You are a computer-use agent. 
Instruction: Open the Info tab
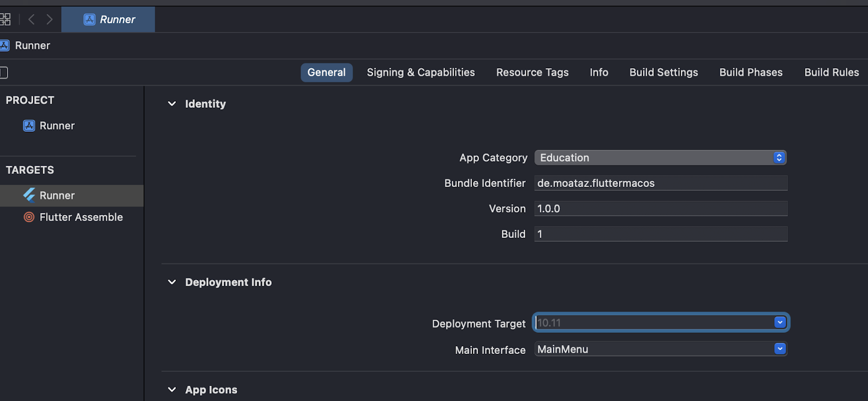(x=599, y=73)
